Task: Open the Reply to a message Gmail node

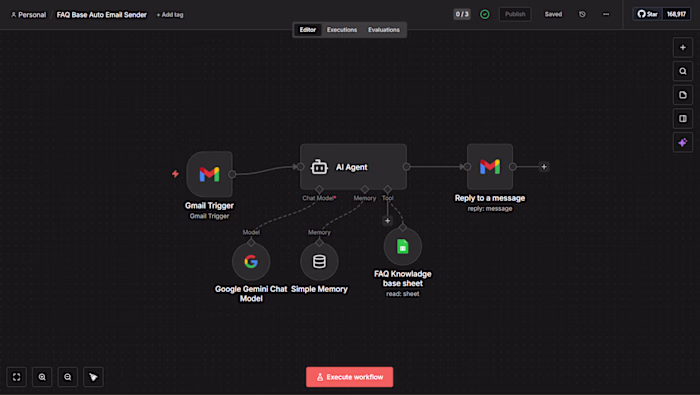Action: [x=490, y=166]
